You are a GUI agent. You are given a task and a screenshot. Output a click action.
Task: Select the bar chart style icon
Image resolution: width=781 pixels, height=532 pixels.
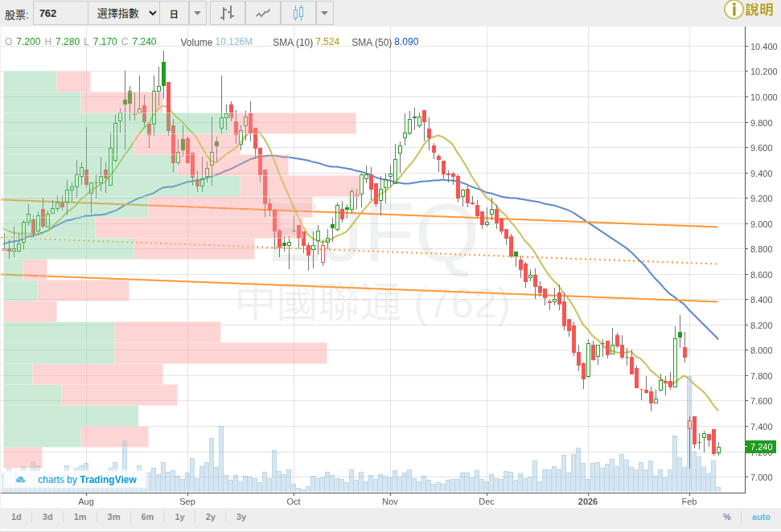(x=228, y=13)
